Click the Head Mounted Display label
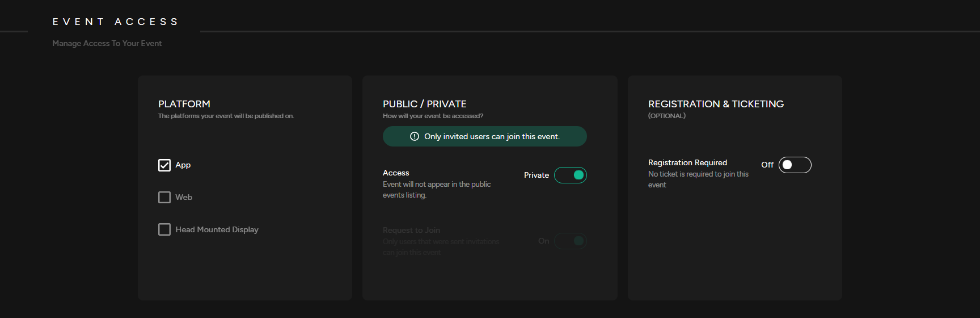 217,229
